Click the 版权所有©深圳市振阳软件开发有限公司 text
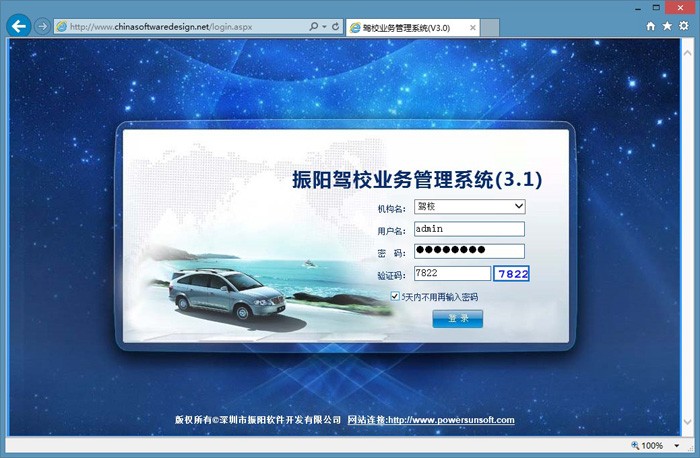 [x=258, y=420]
